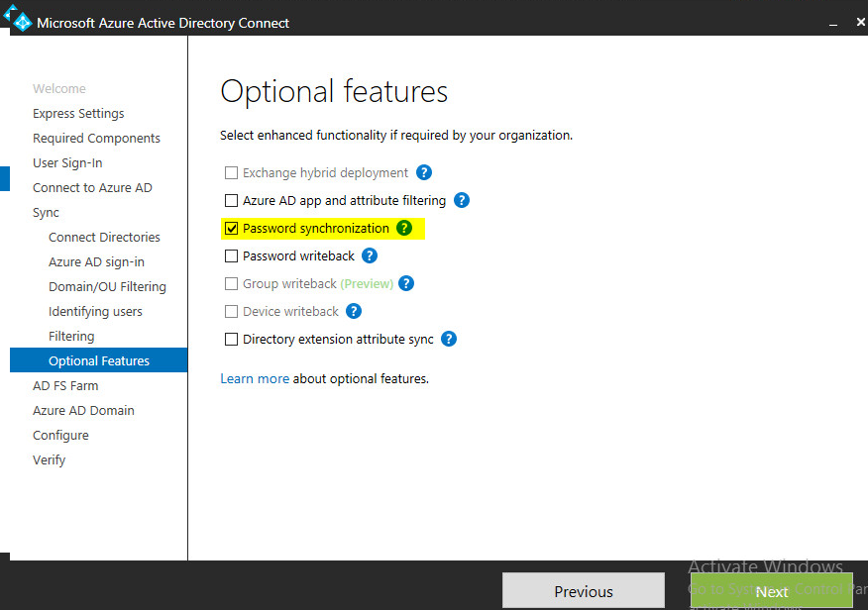
Task: Click the Next button
Action: [771, 591]
